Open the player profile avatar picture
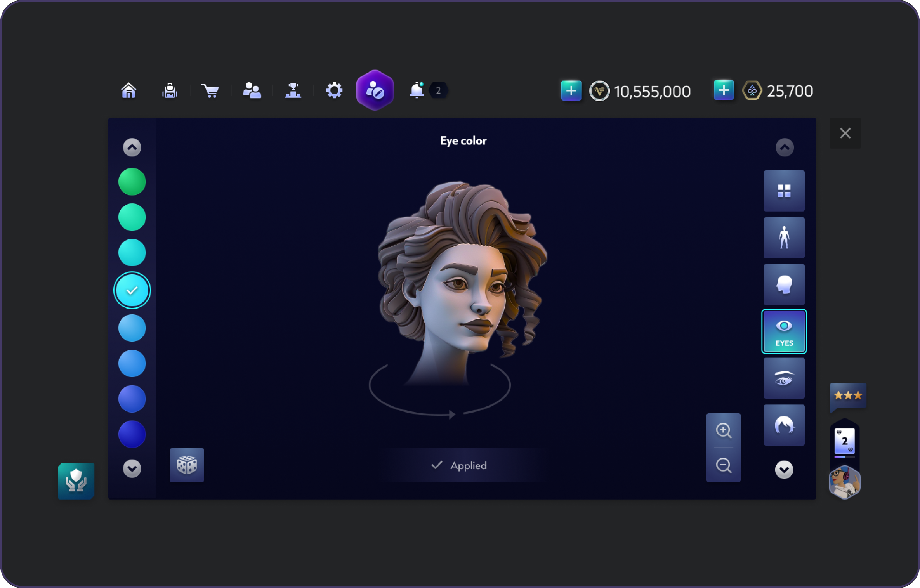The image size is (920, 588). point(845,482)
